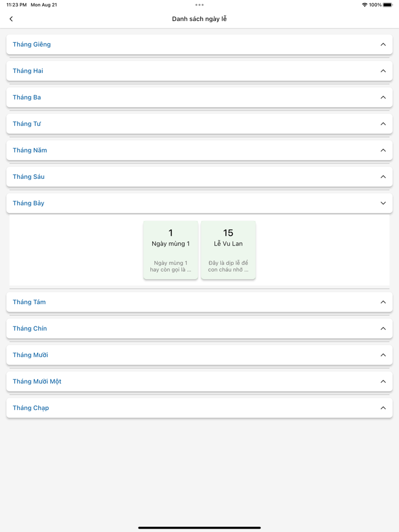Select the Tháng Mười label
This screenshot has width=399, height=532.
[31, 355]
